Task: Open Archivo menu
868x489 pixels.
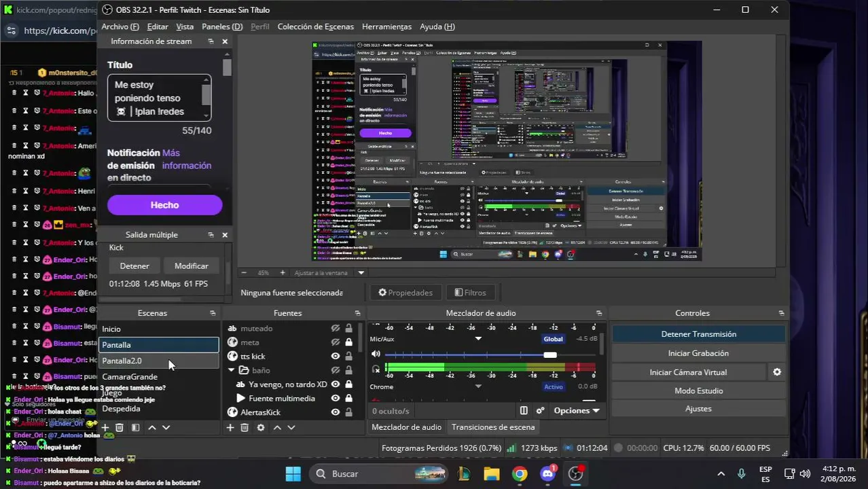Action: pyautogui.click(x=120, y=26)
